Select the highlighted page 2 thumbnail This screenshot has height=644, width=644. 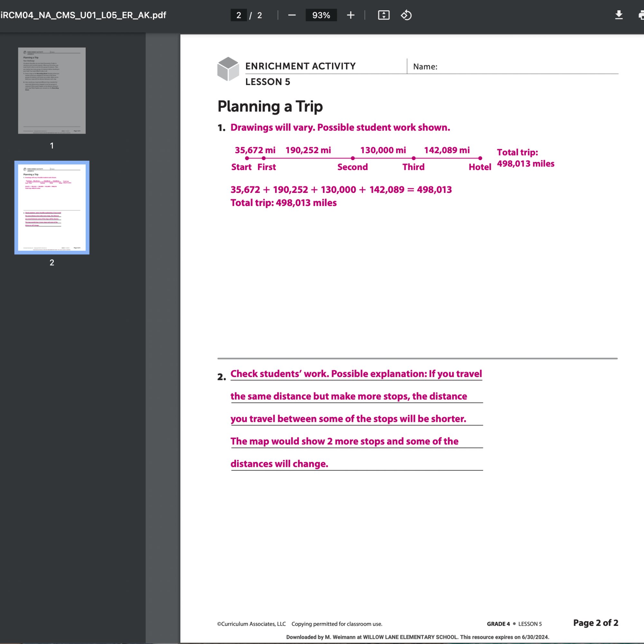click(x=52, y=207)
